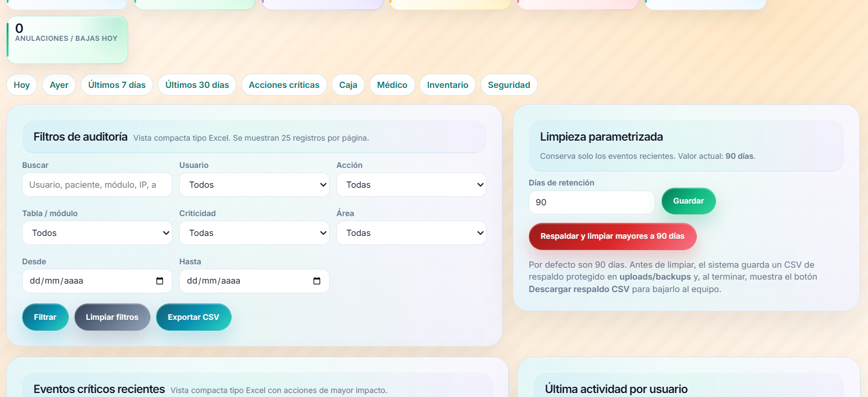Click Respaldar y limpiar mayores a 90 días
Viewport: 868px width, 397px height.
pyautogui.click(x=613, y=236)
